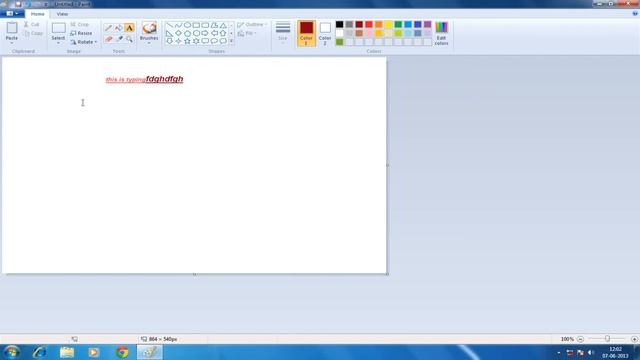Open the Windows Start button
The height and width of the screenshot is (360, 640).
pyautogui.click(x=11, y=352)
